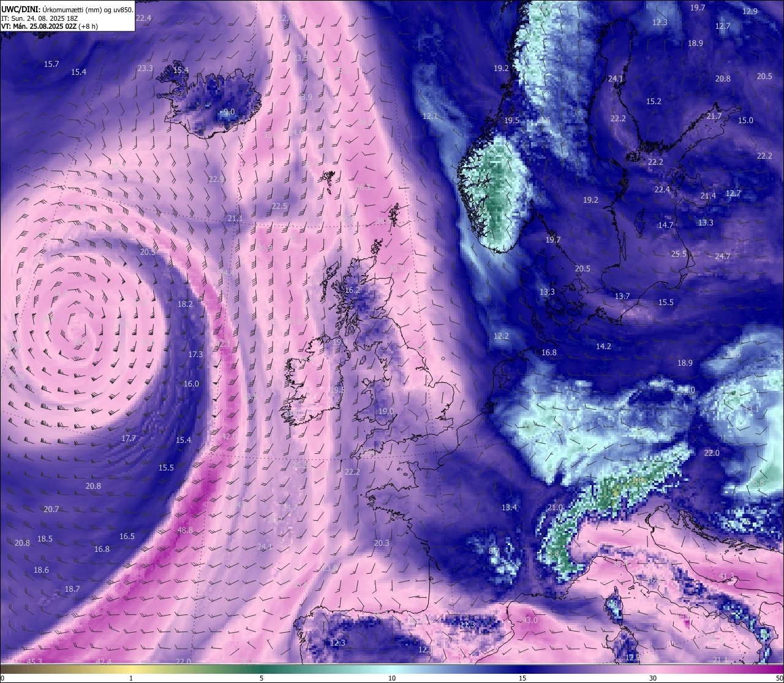Click the value '20.7' in the southwest Atlantic
784x683 pixels.
click(x=51, y=509)
